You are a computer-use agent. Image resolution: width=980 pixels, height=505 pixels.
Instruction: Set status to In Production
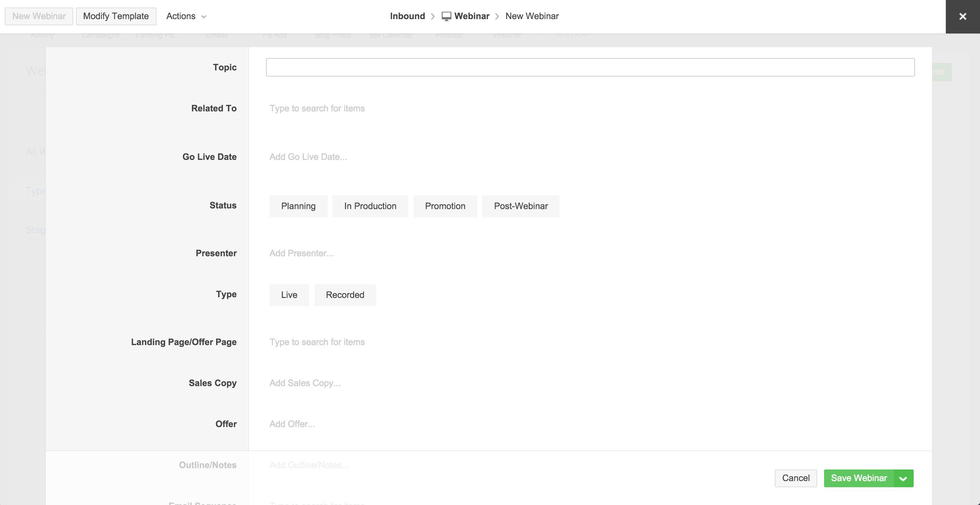370,206
